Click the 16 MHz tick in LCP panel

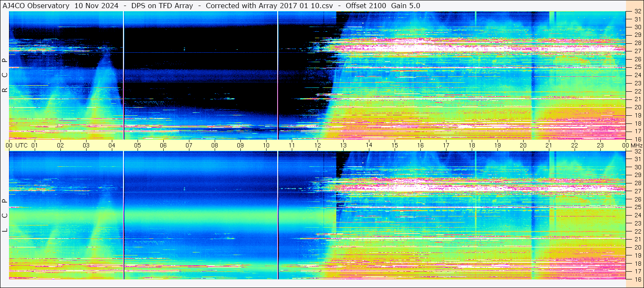tap(637, 279)
